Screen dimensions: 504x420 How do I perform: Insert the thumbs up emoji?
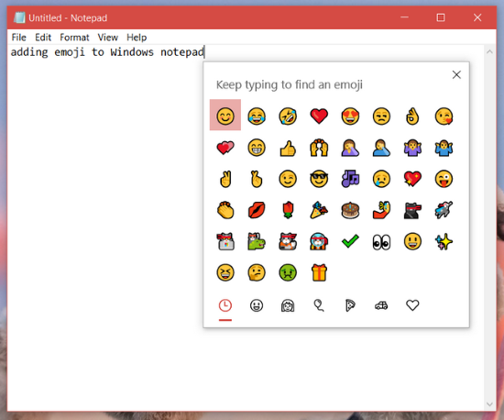tap(288, 148)
